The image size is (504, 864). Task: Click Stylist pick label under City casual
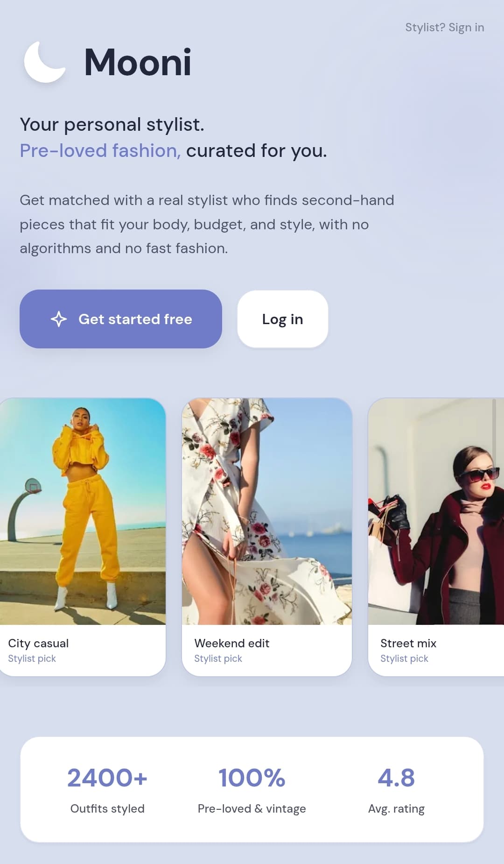point(32,659)
